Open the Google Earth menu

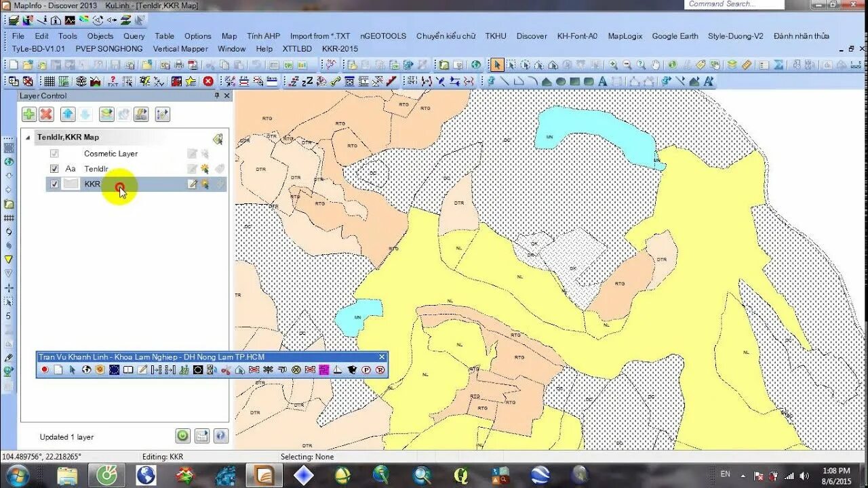(675, 36)
